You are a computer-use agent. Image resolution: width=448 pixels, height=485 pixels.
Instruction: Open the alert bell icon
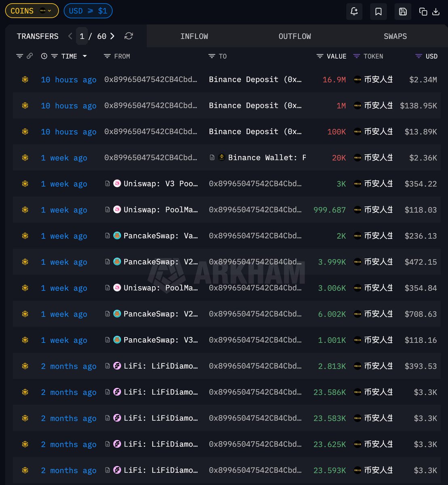[354, 11]
